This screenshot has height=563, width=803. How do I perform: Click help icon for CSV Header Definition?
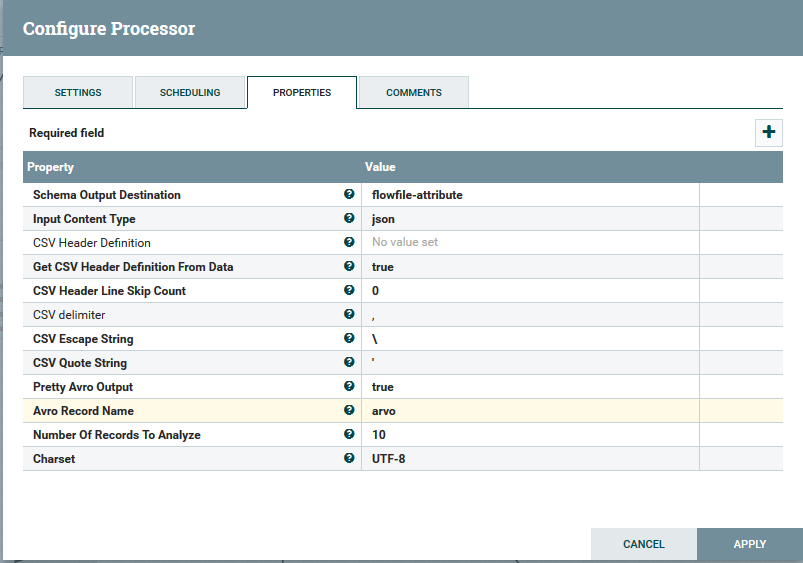pos(349,242)
